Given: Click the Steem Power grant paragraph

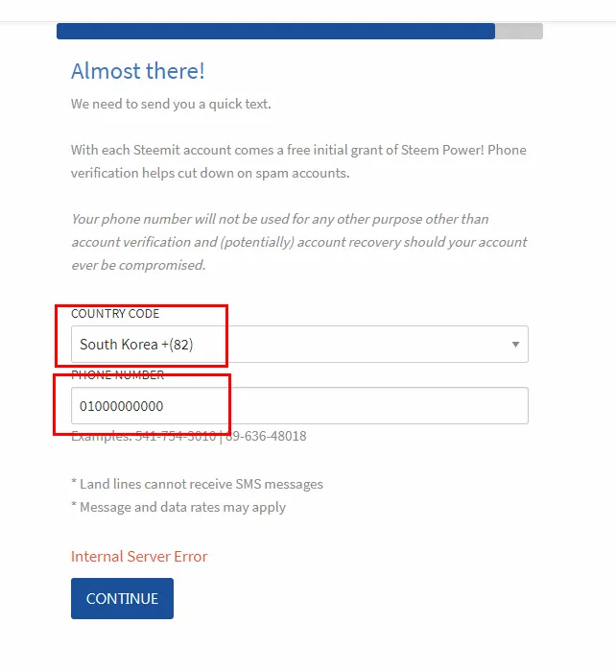Looking at the screenshot, I should pos(298,161).
